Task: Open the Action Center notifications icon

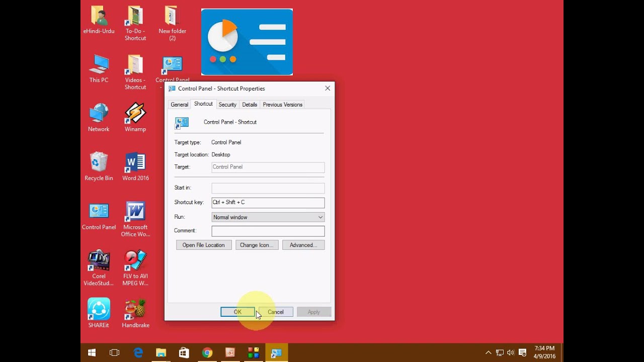Action: (x=523, y=353)
